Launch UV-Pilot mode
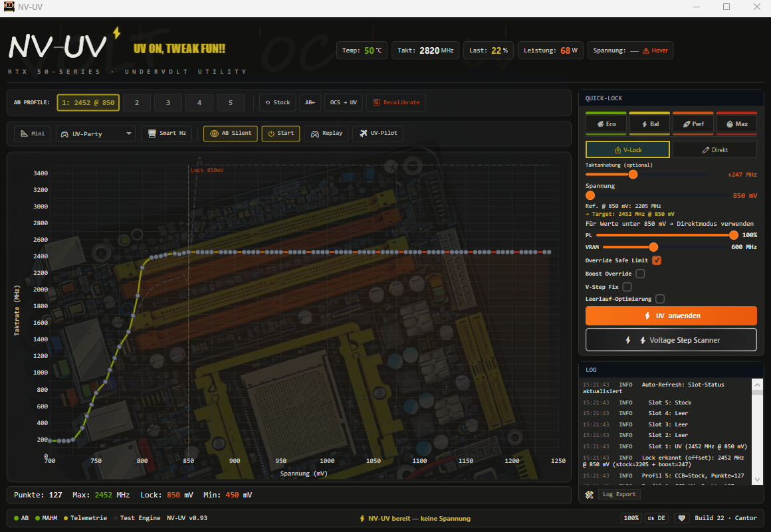771x532 pixels. 378,133
